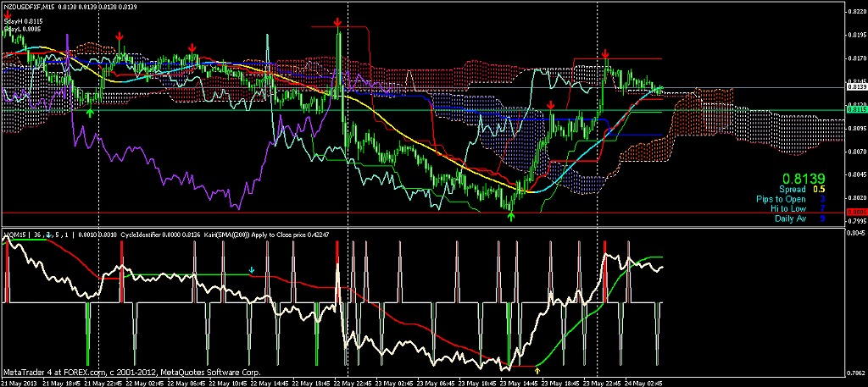Click the SdayL 0.8005 label

[23, 28]
